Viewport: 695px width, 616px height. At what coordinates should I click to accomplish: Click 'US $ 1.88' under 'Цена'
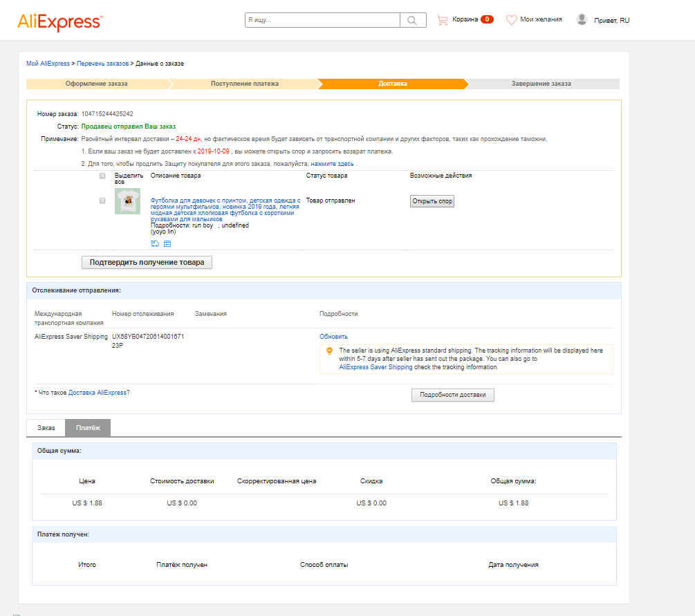coord(87,503)
